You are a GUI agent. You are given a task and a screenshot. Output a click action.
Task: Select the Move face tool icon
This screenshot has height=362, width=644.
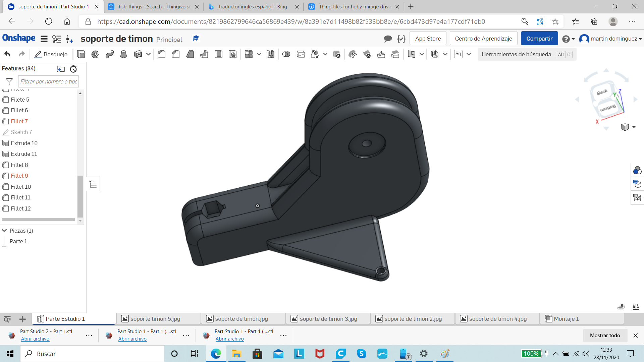pos(381,54)
